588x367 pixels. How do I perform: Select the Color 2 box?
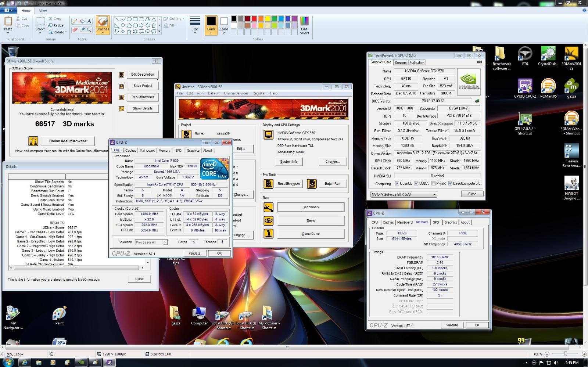tap(224, 26)
